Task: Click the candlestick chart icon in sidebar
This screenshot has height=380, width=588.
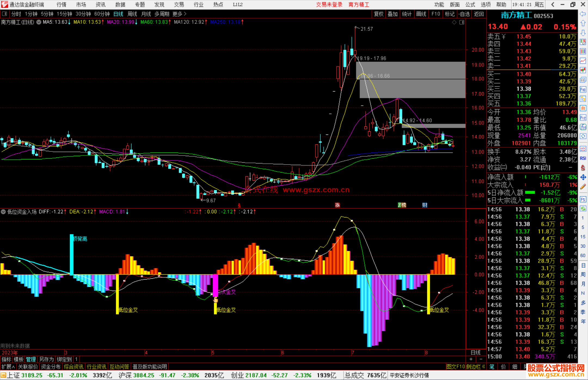Action: (x=583, y=70)
